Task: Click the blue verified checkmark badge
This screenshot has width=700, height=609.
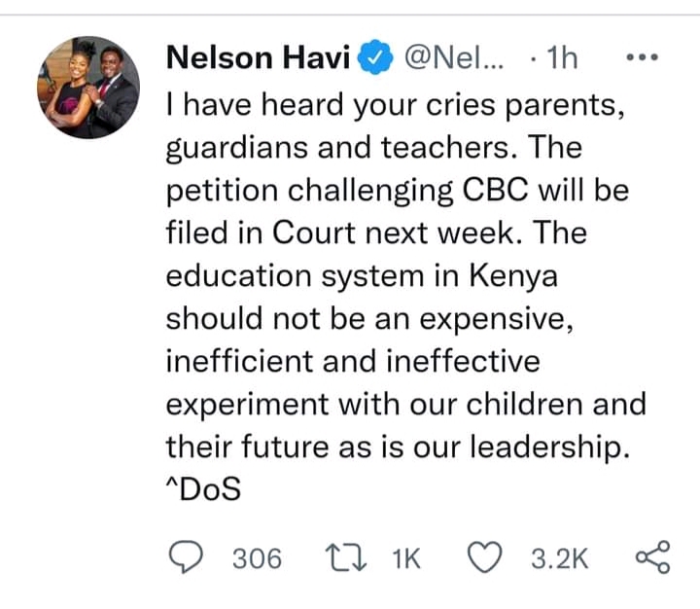Action: click(376, 57)
